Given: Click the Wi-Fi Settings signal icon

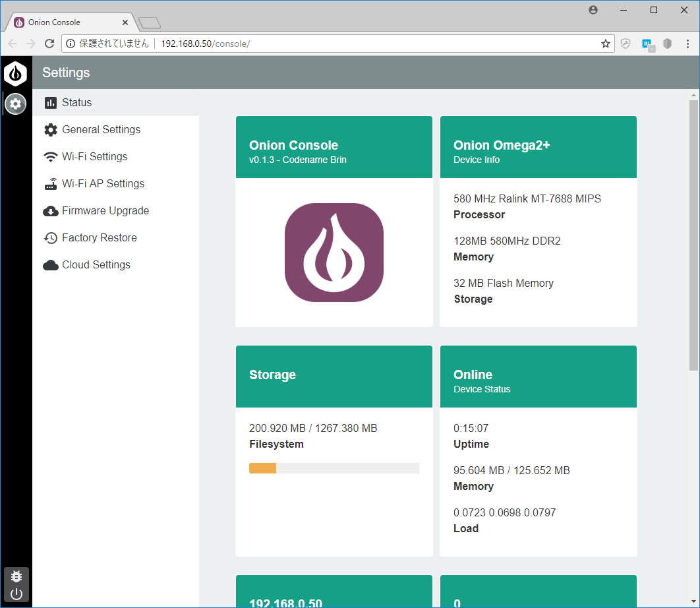Looking at the screenshot, I should pos(51,157).
